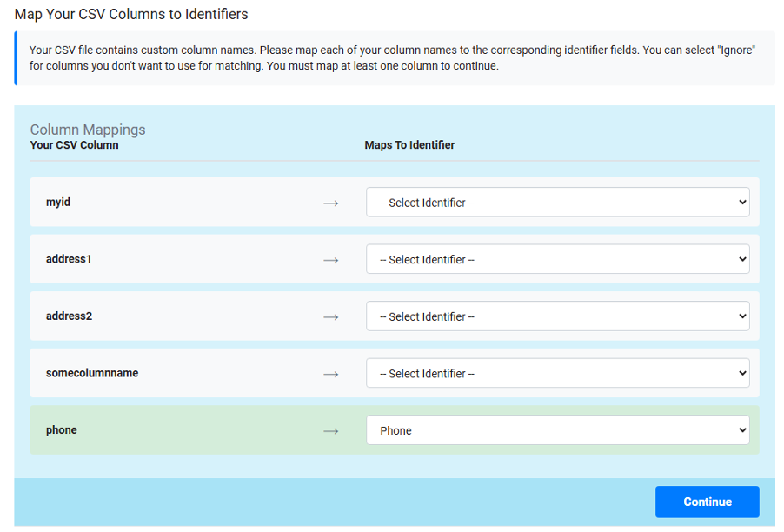
Task: Click the arrow after somecolumnname
Action: 330,374
